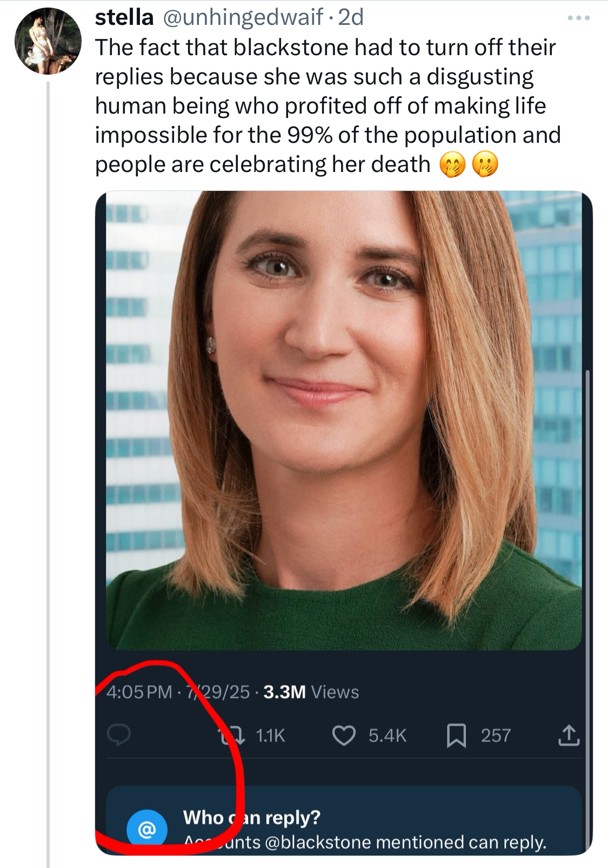Viewport: 608px width, 868px height.
Task: Click the @blackstone mention text
Action: [x=318, y=842]
